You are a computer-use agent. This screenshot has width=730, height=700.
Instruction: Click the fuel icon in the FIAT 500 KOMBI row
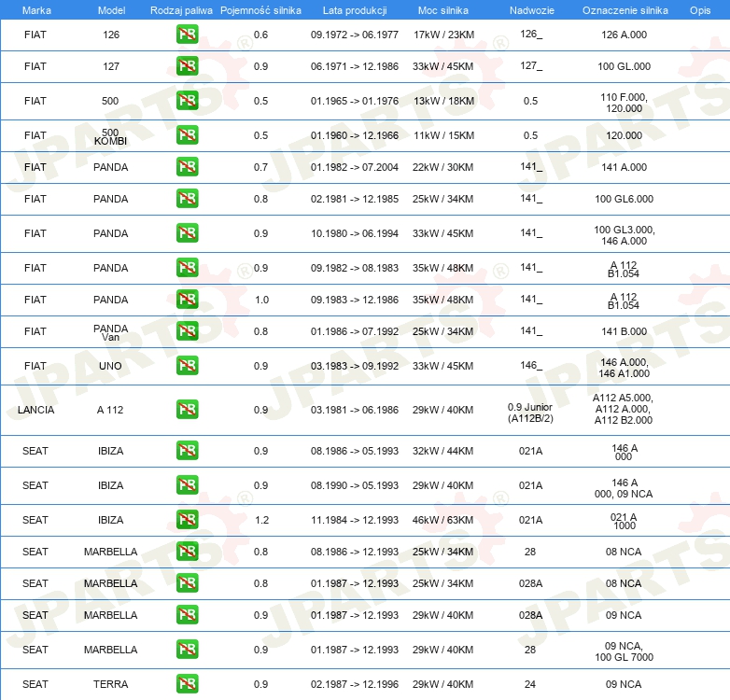(187, 135)
